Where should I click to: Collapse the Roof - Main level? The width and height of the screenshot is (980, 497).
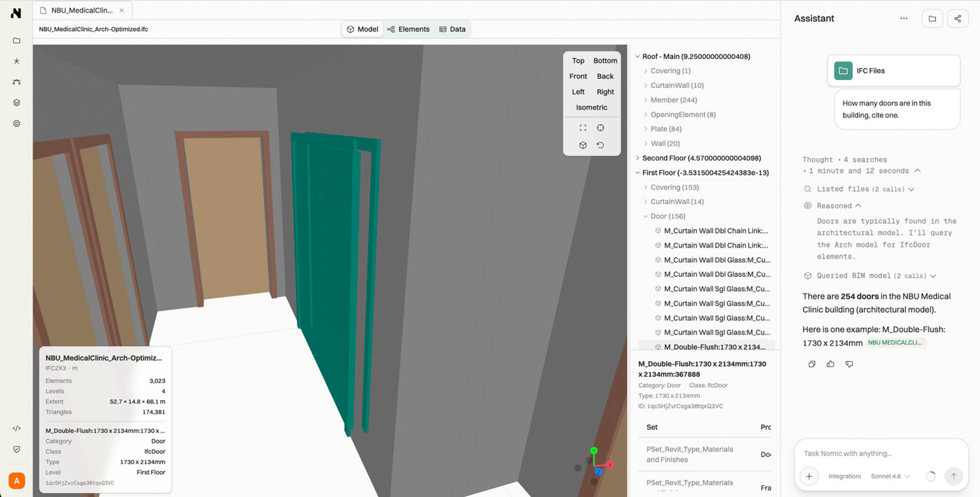(637, 56)
